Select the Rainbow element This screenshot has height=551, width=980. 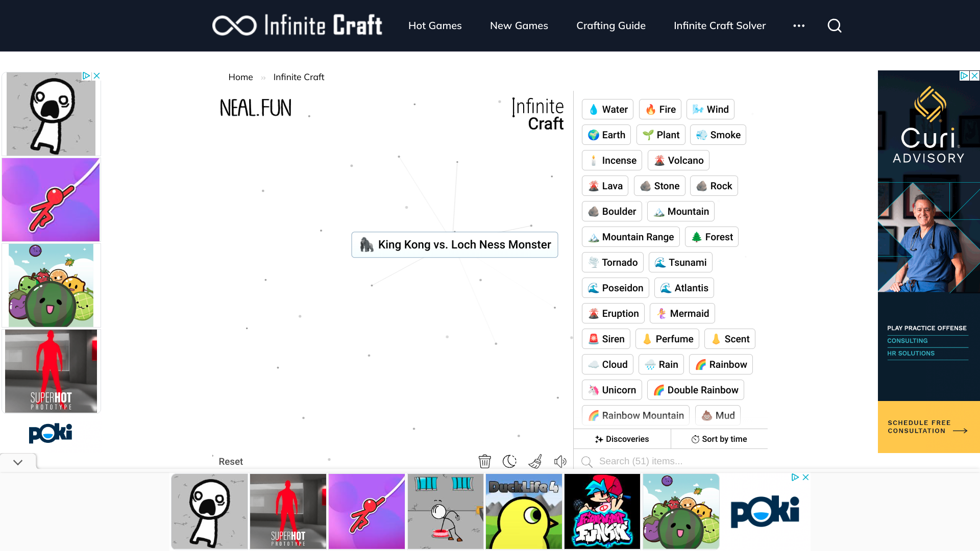pyautogui.click(x=721, y=364)
